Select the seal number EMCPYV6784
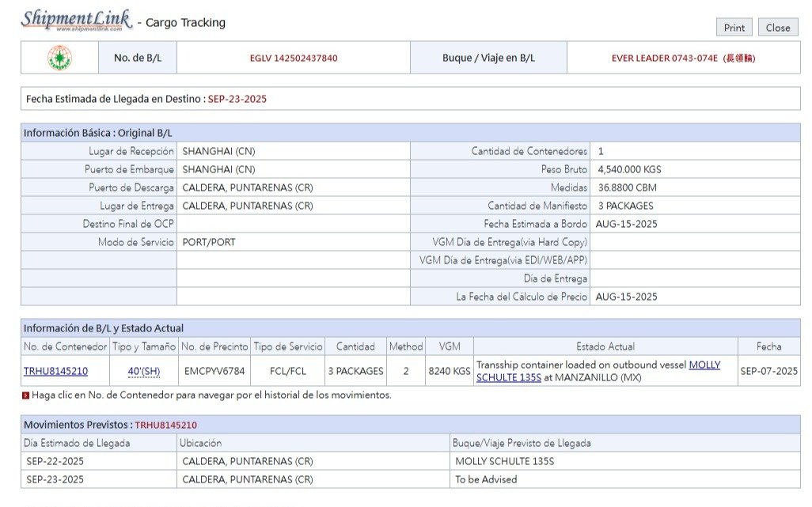812x507 pixels. (x=214, y=371)
